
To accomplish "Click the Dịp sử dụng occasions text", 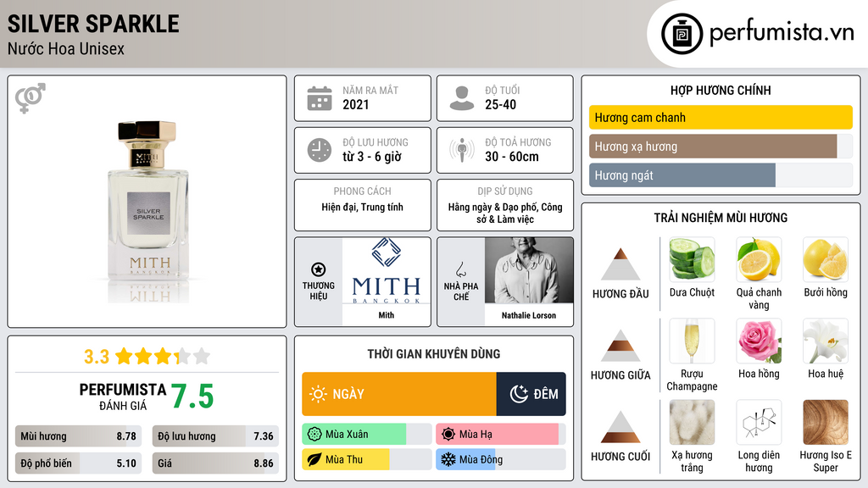I will pos(505,213).
